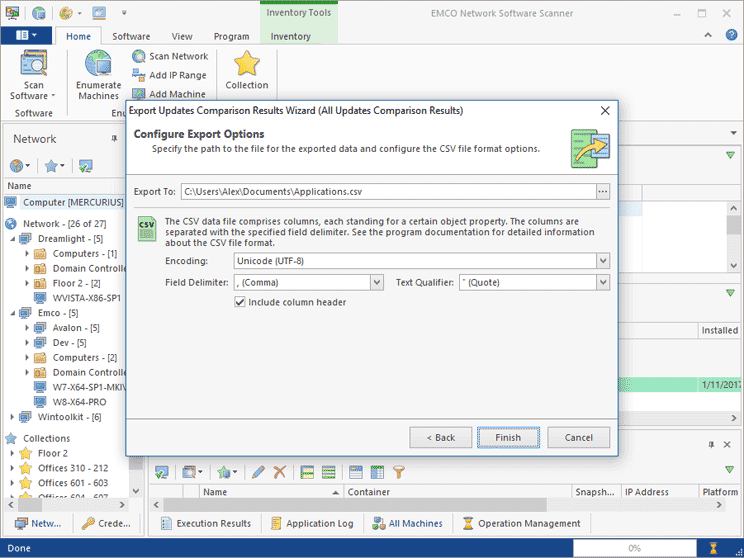Screen dimensions: 744x558
Task: Expand the Offices 310 - 212 collection
Action: 12,468
